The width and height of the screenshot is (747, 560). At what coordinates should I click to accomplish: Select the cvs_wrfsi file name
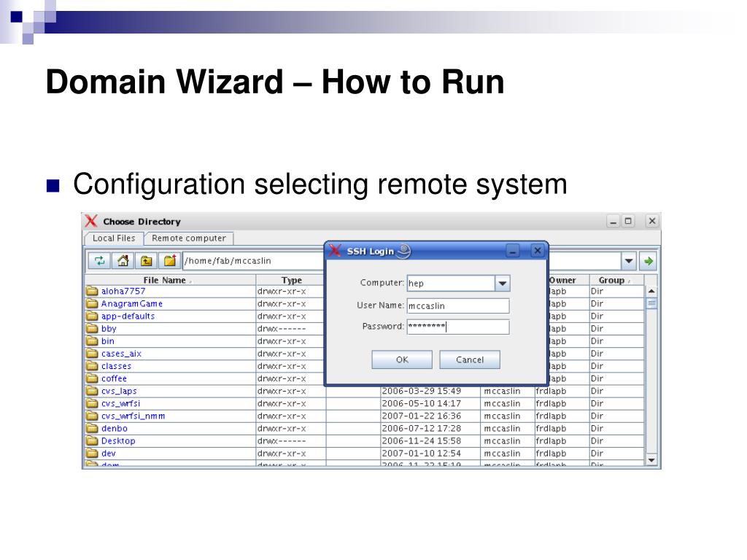pyautogui.click(x=120, y=403)
